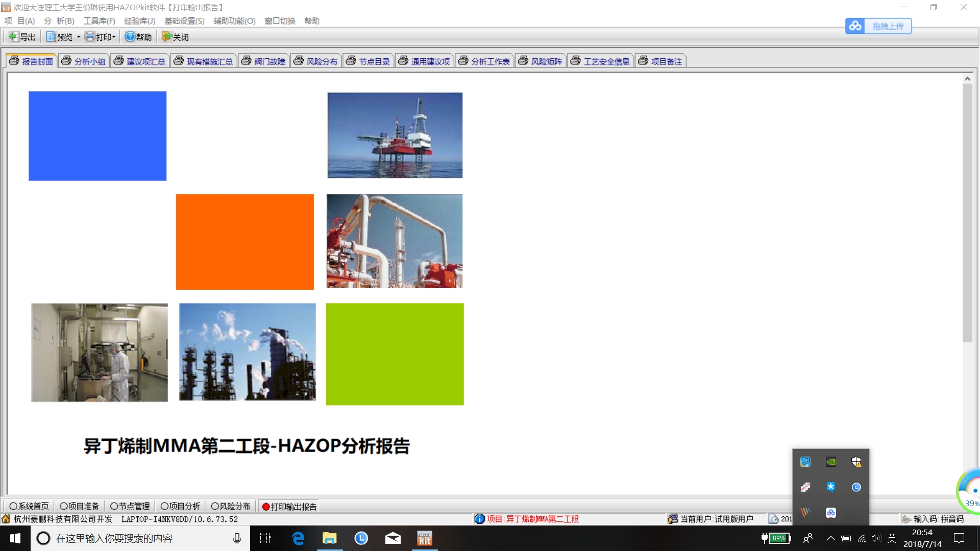Open Microsoft Edge from the taskbar

tap(298, 538)
